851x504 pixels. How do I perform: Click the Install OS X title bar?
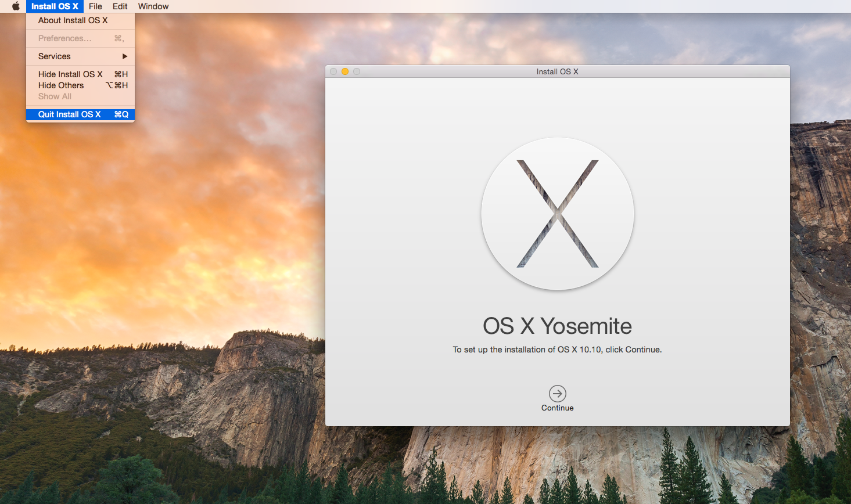pyautogui.click(x=558, y=71)
